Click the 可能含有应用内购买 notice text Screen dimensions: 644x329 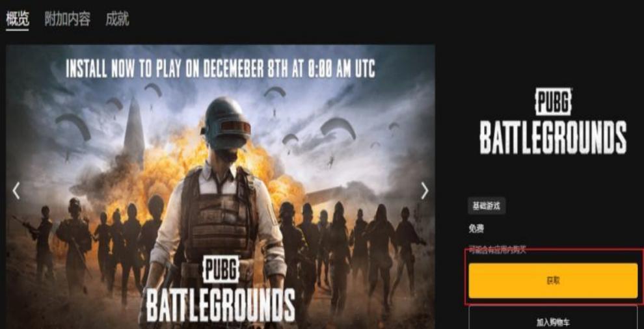pyautogui.click(x=498, y=249)
